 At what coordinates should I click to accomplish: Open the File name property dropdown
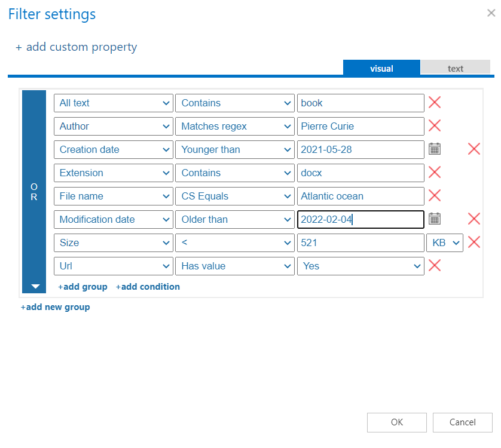pos(113,196)
